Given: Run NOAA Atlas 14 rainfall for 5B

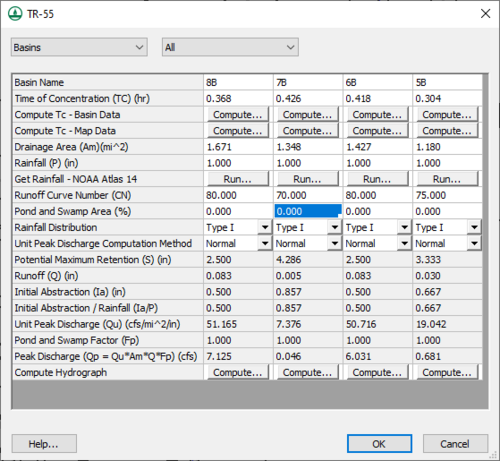Looking at the screenshot, I should (447, 179).
